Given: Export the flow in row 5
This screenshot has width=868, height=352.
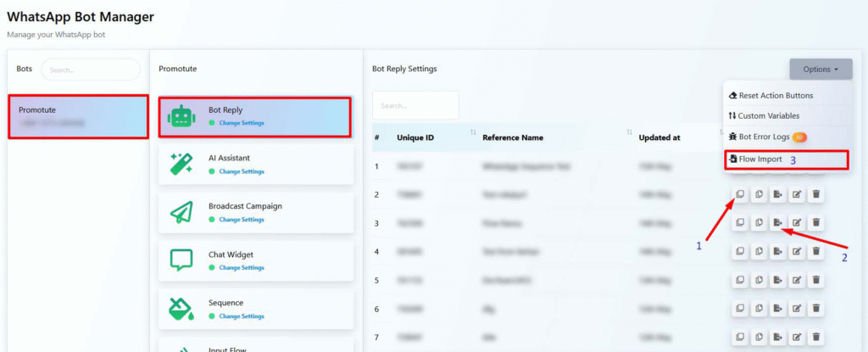Looking at the screenshot, I should [778, 280].
